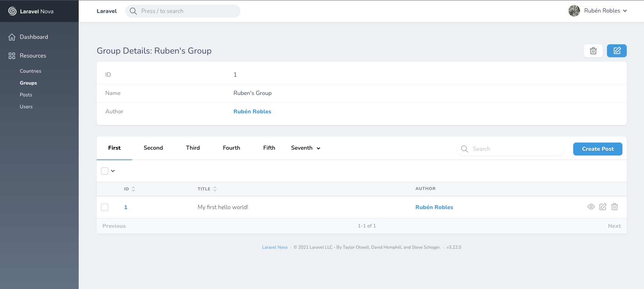
Task: Click '1-1 of 1' pagination text
Action: pos(367,226)
